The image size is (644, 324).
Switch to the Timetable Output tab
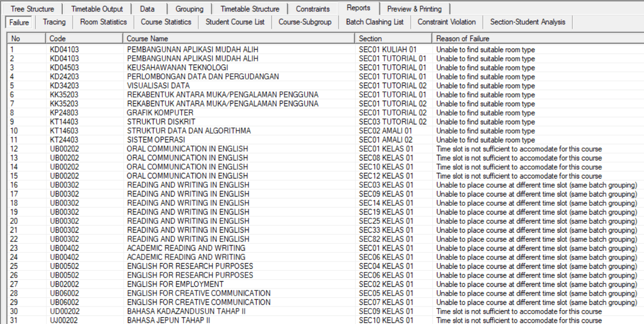point(97,9)
